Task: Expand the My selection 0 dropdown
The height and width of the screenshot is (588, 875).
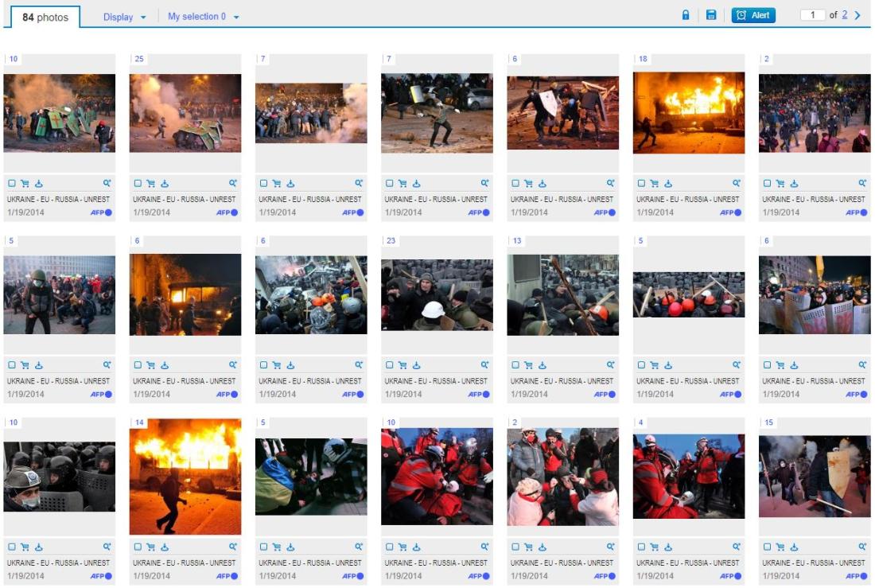Action: [203, 17]
